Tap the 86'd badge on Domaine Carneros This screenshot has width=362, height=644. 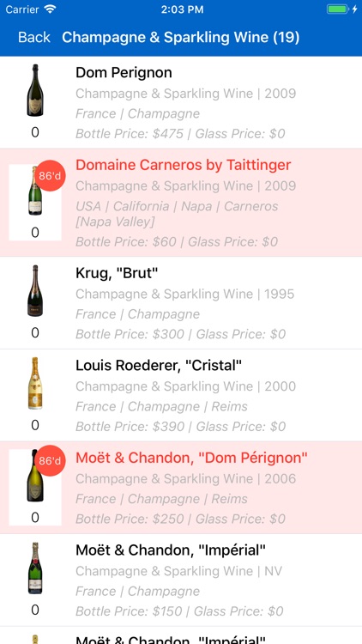(x=50, y=176)
